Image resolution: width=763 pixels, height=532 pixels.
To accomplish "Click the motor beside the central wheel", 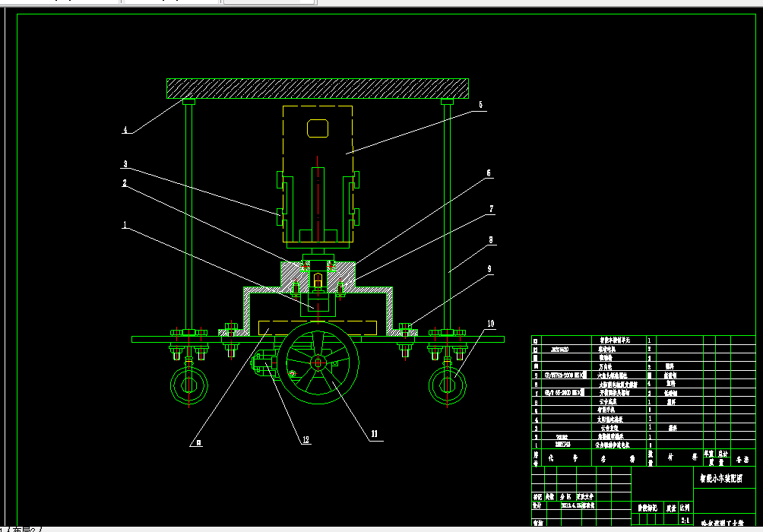I will click(x=264, y=363).
